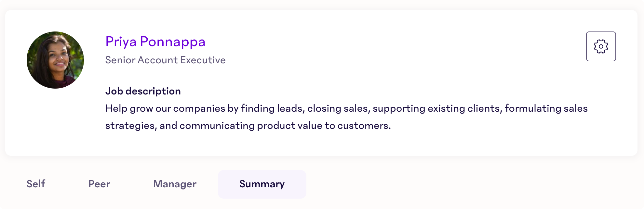Switch to the Peer tab

pyautogui.click(x=99, y=184)
